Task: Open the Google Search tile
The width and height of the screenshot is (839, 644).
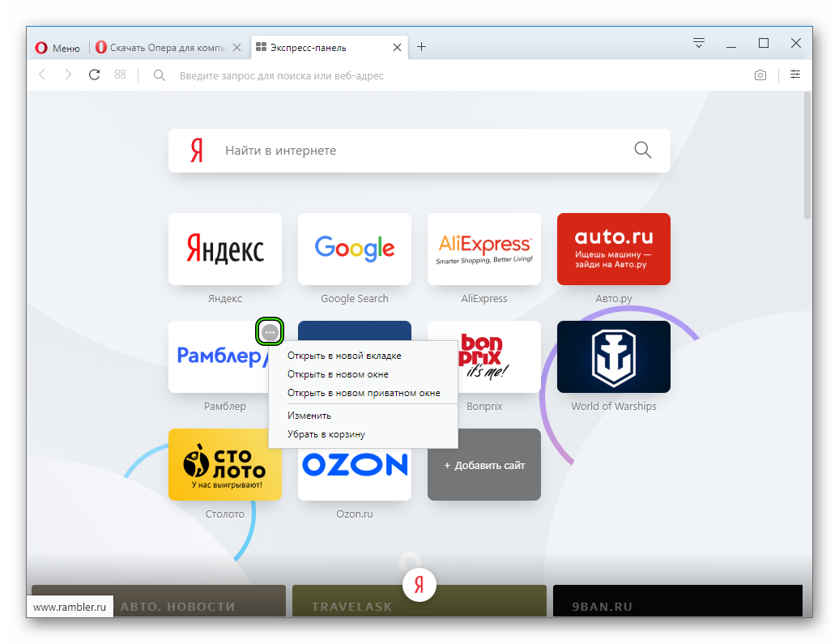Action: point(355,249)
